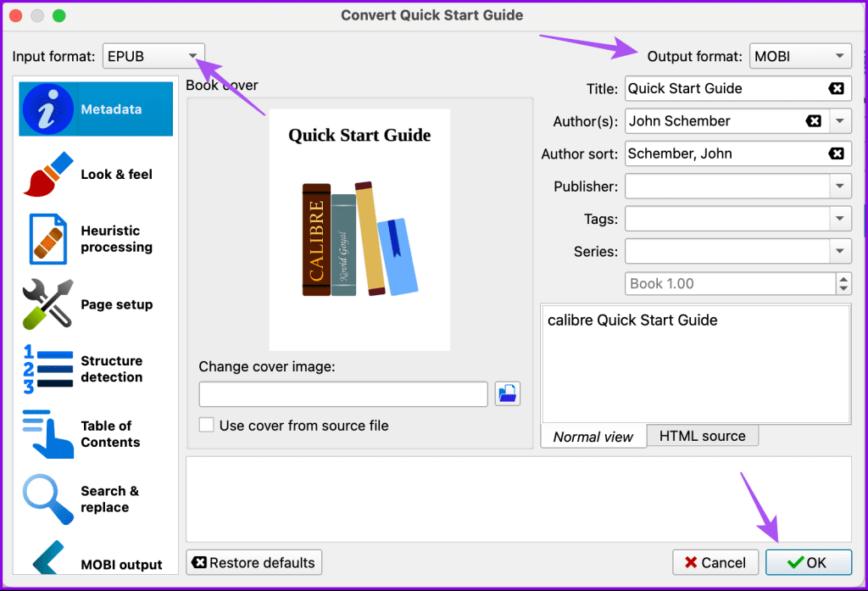Expand the Tags dropdown

pos(842,218)
